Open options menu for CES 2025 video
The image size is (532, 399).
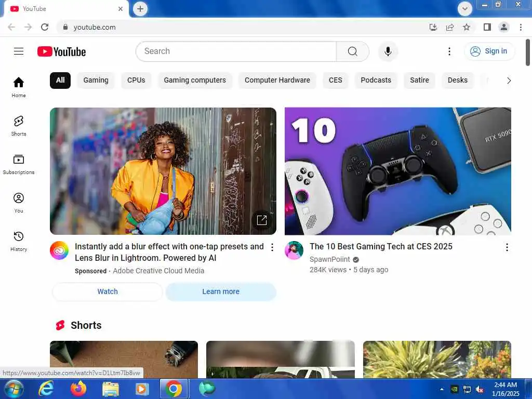[507, 247]
